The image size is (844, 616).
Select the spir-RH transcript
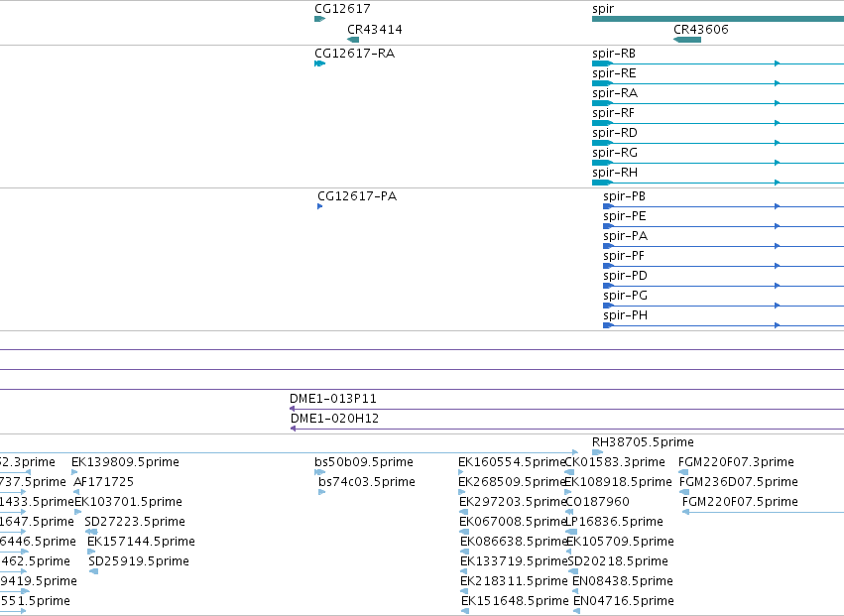[718, 183]
